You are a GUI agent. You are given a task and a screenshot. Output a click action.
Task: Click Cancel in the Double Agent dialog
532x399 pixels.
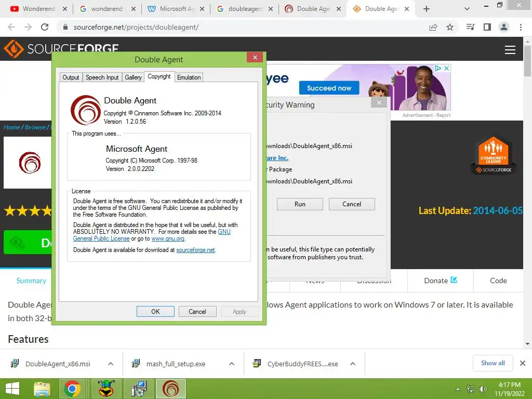(197, 312)
